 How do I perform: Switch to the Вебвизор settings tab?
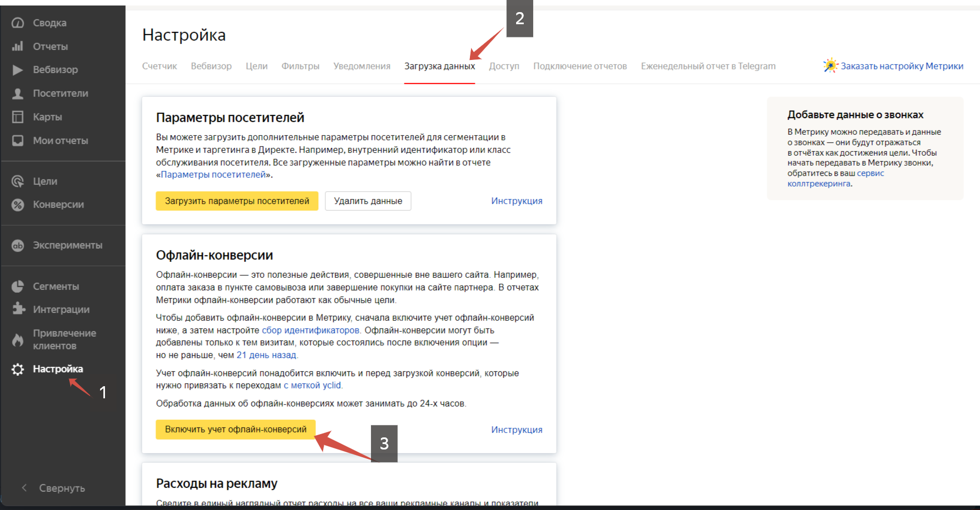coord(211,66)
